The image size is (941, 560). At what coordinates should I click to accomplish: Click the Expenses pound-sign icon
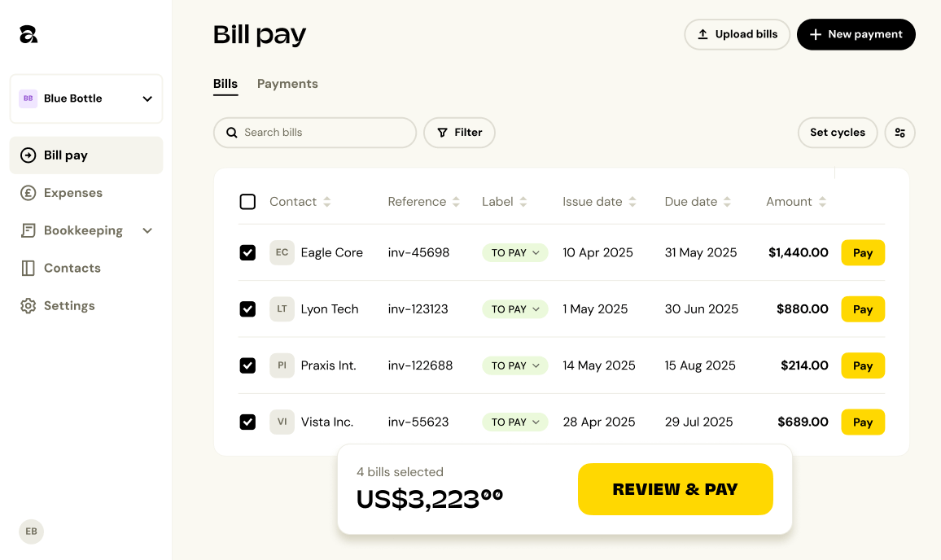point(28,193)
